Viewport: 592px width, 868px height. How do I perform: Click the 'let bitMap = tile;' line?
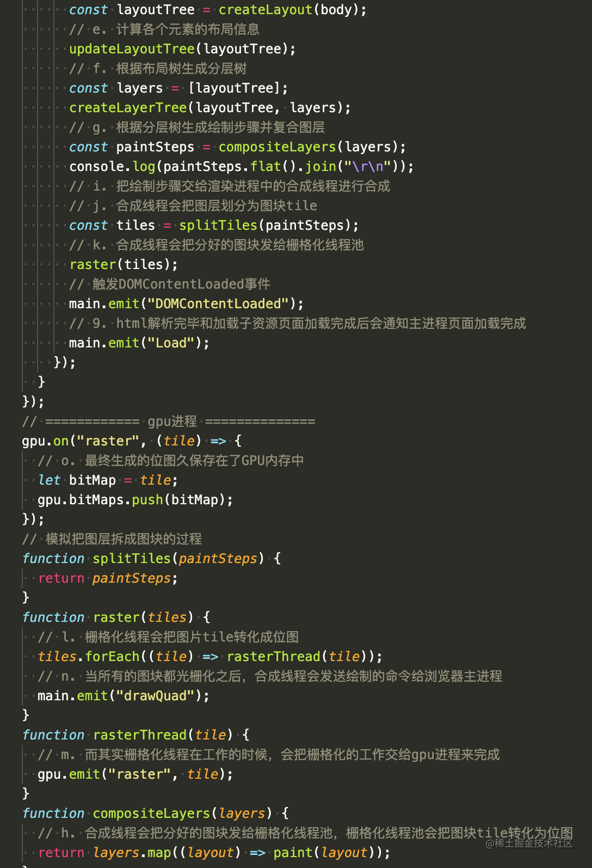coord(108,480)
